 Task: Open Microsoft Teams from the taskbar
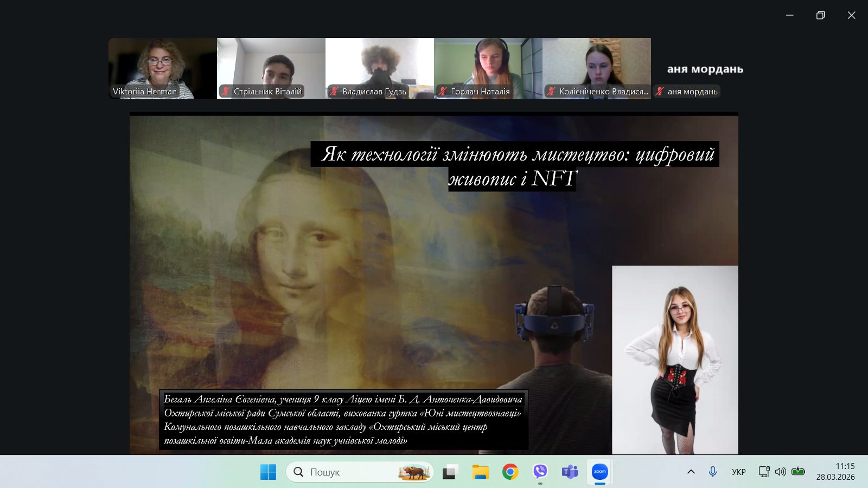coord(570,472)
